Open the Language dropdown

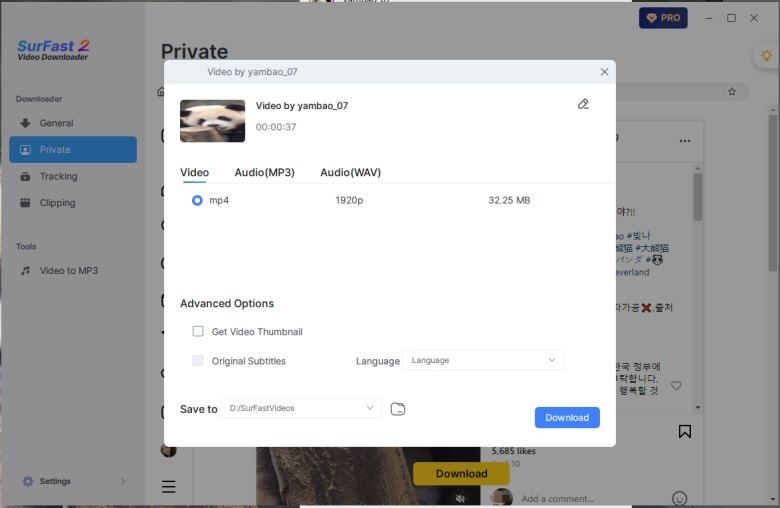coord(483,360)
